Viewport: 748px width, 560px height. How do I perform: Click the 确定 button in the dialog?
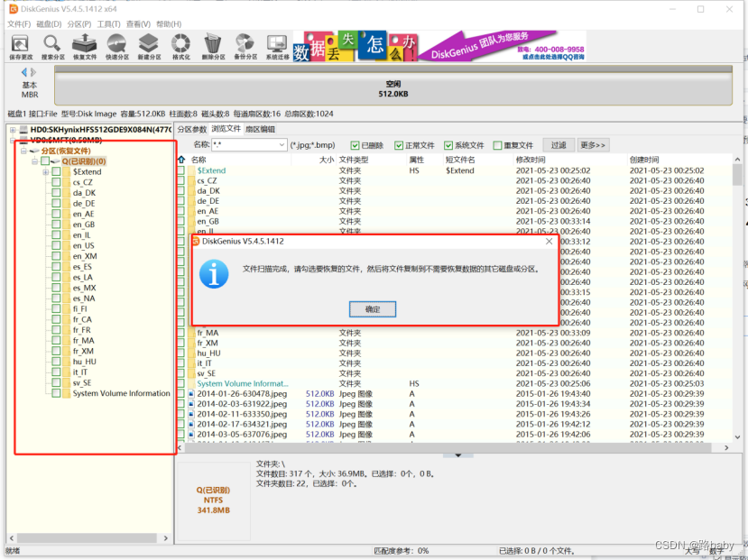[373, 309]
